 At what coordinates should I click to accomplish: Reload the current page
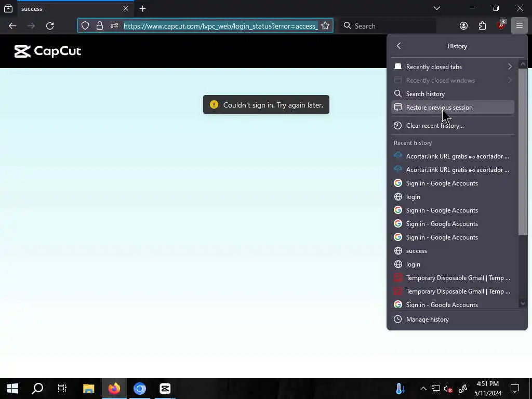pos(50,26)
